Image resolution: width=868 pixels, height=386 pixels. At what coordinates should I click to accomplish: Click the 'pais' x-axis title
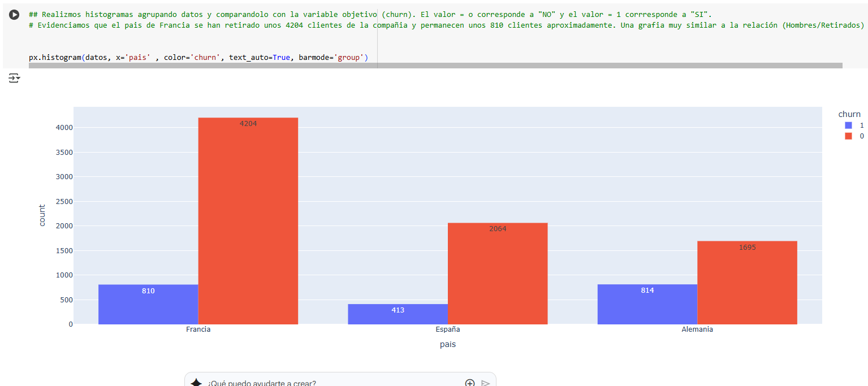448,344
